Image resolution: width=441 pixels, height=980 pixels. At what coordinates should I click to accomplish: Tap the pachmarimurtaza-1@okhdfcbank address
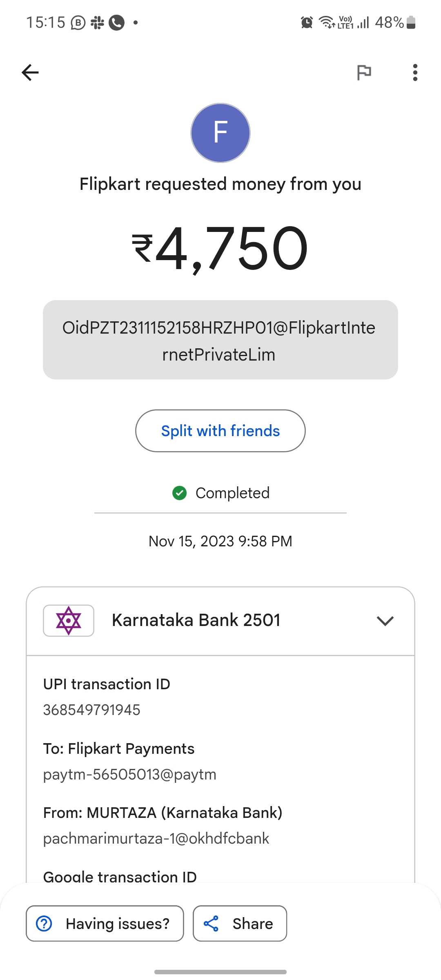click(x=156, y=838)
